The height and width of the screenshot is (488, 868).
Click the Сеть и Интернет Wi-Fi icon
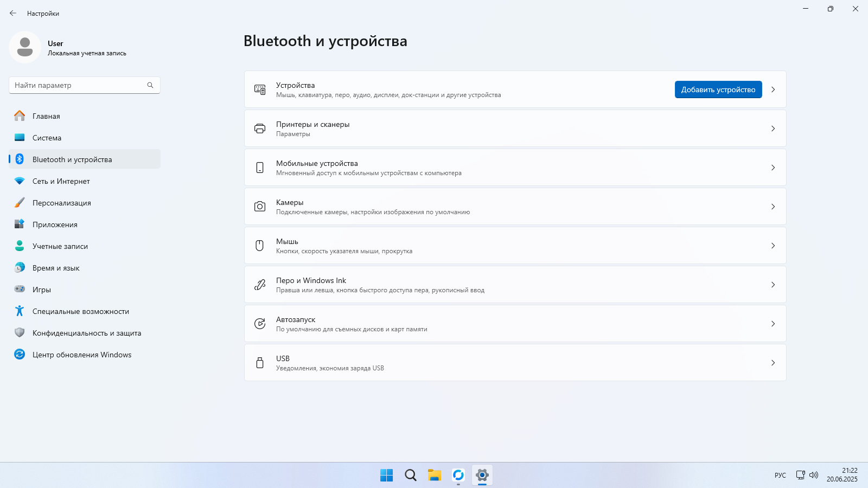click(x=20, y=181)
